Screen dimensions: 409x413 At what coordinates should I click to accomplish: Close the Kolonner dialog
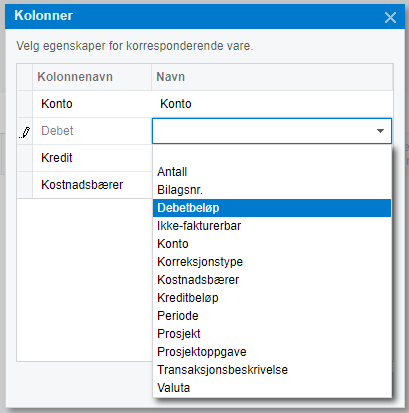point(390,17)
